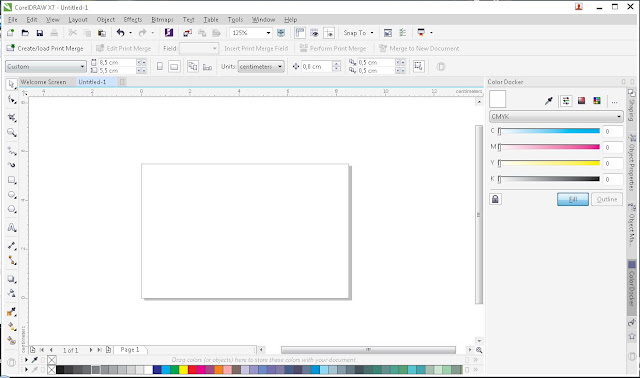Click the Import icon
Image resolution: width=640 pixels, height=378 pixels.
pyautogui.click(x=187, y=33)
